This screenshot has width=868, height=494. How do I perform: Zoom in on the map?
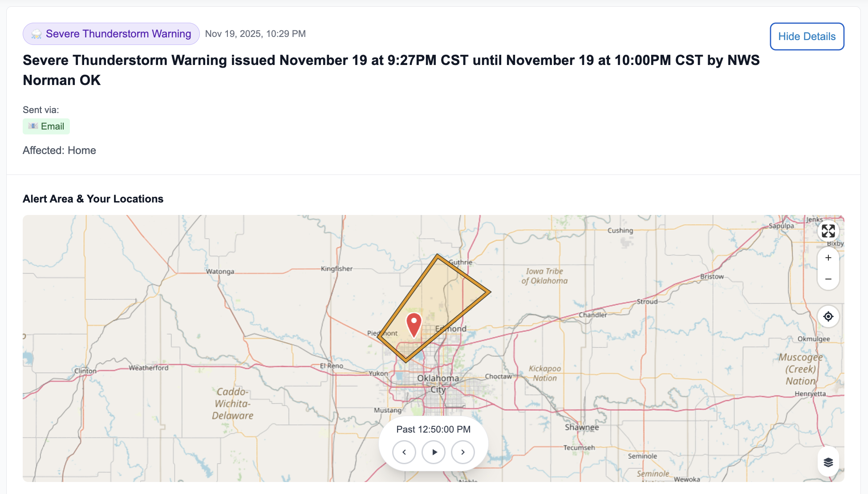click(x=828, y=257)
